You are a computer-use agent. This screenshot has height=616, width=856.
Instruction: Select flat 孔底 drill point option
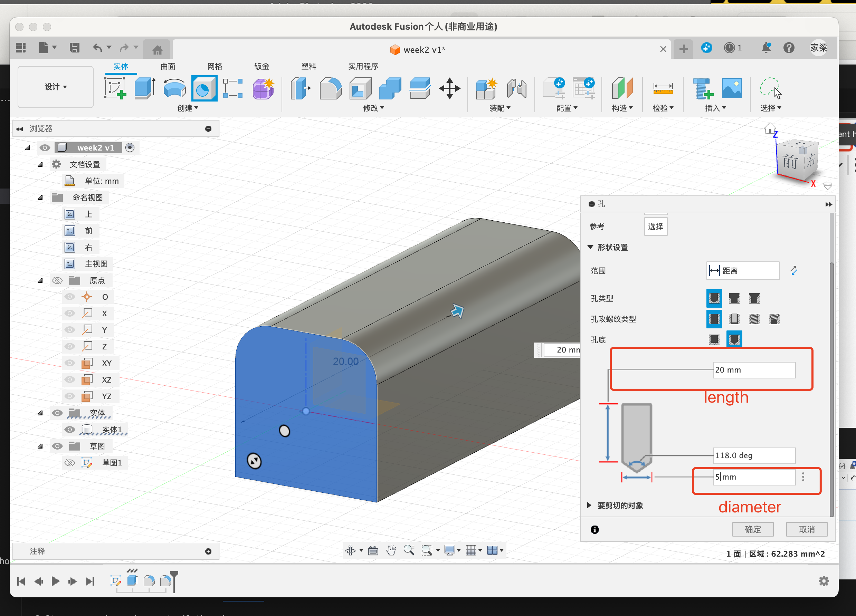[x=714, y=339]
